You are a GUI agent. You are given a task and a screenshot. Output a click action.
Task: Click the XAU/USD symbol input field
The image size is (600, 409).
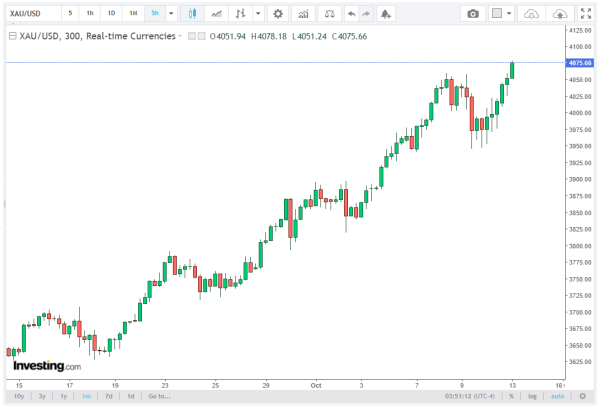30,13
